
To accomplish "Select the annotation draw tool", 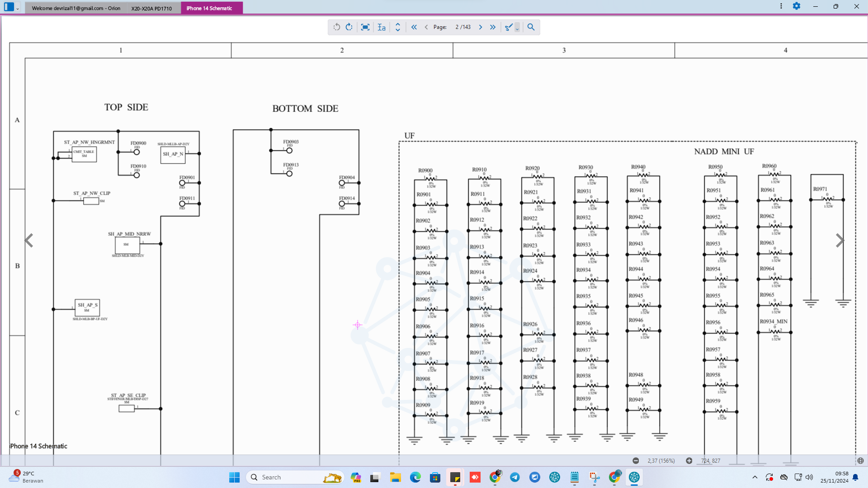I will (x=509, y=27).
